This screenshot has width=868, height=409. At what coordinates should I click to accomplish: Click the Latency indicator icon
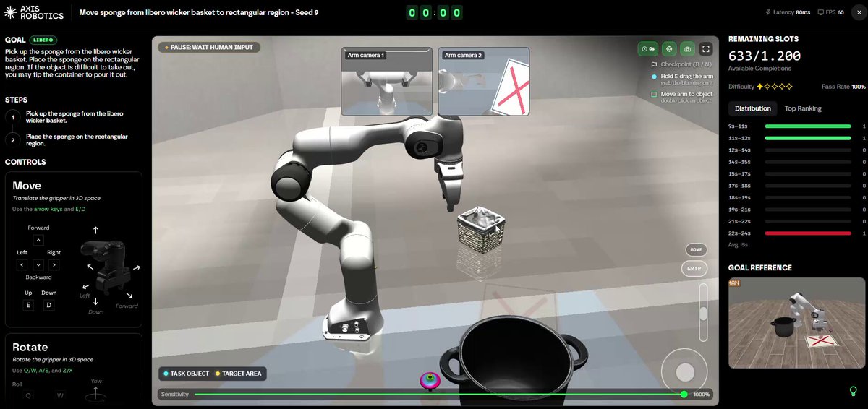click(768, 12)
